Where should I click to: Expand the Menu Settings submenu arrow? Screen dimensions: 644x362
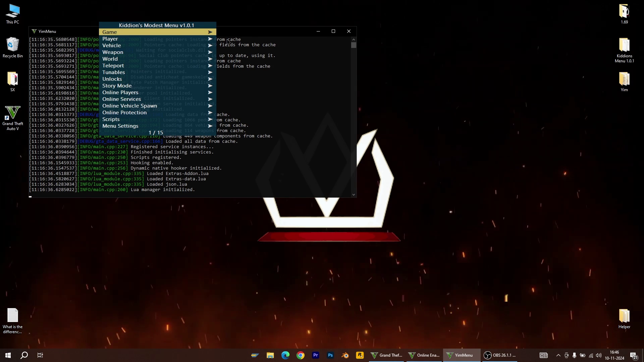[x=210, y=126]
